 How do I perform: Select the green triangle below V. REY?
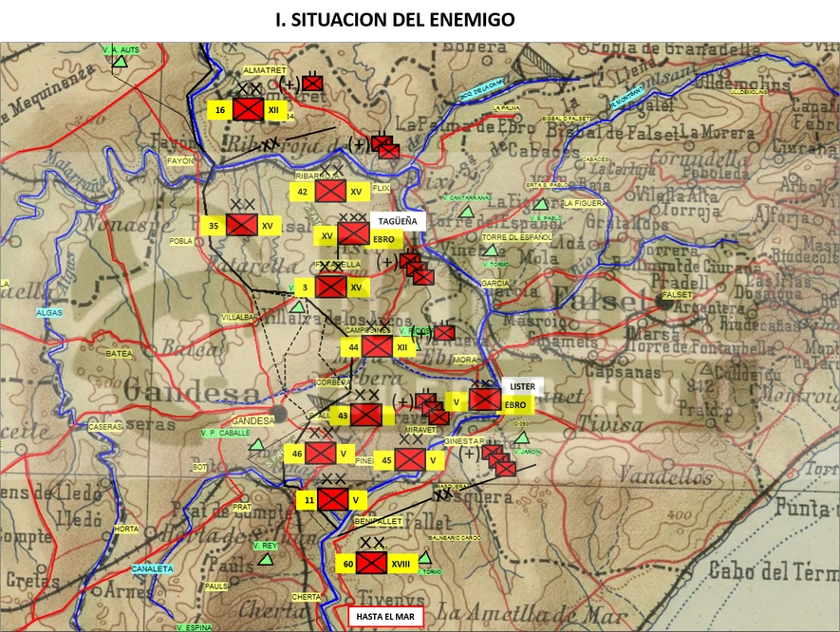coord(265,560)
